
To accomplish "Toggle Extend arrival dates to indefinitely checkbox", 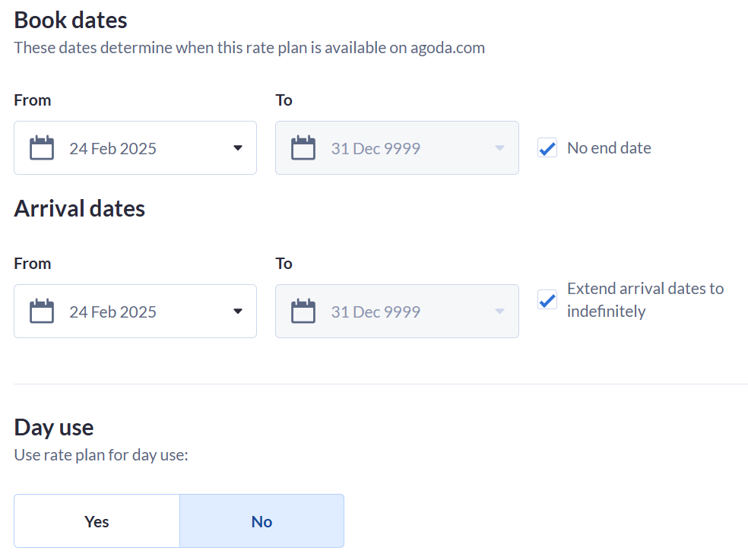I will (x=547, y=299).
